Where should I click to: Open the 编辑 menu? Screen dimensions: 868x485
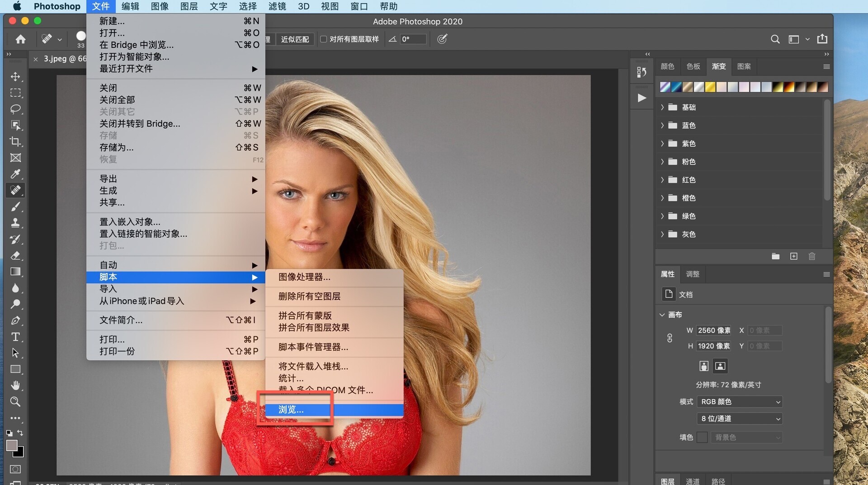point(130,6)
